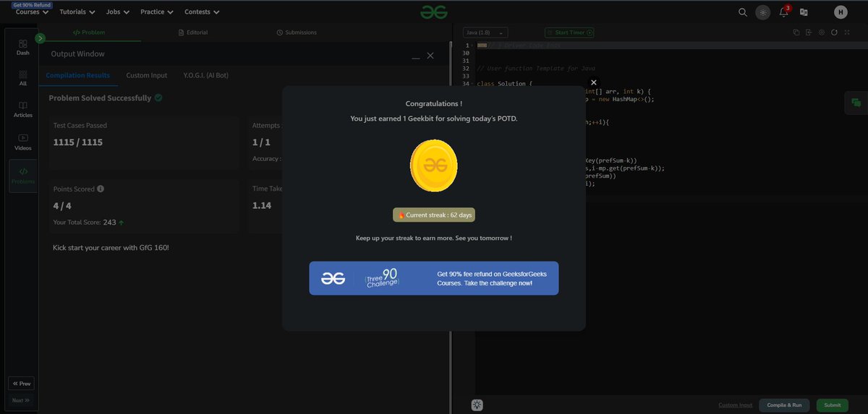The width and height of the screenshot is (868, 414).
Task: Click the '4 / 4' points scored value
Action: (62, 206)
